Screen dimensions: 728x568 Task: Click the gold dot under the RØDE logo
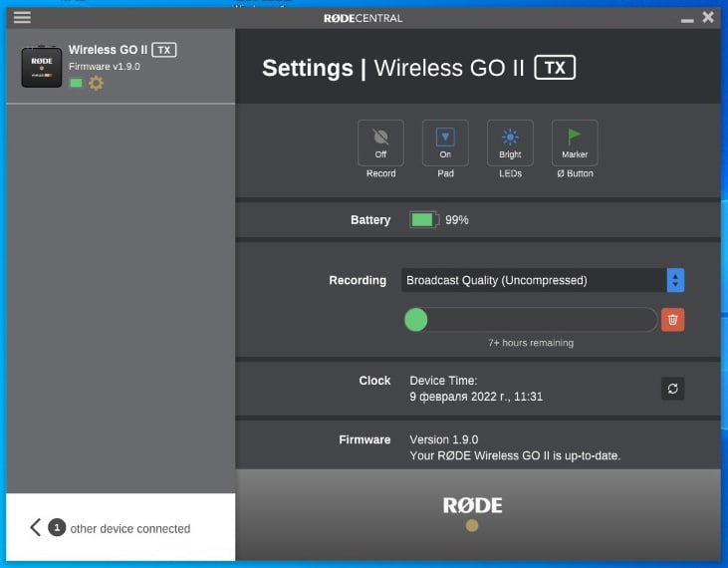tap(472, 525)
